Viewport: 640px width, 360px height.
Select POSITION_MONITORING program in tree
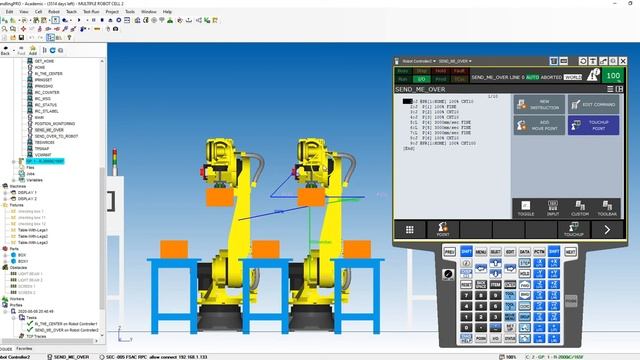click(x=55, y=124)
